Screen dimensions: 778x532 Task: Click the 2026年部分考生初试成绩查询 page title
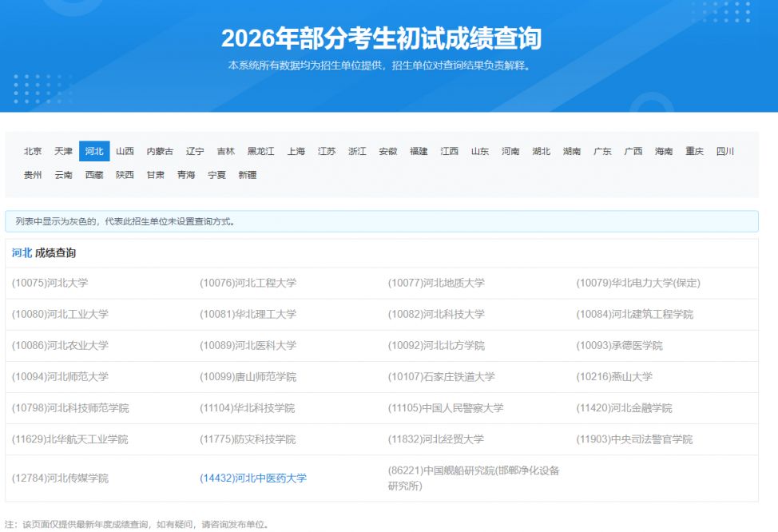tap(381, 38)
